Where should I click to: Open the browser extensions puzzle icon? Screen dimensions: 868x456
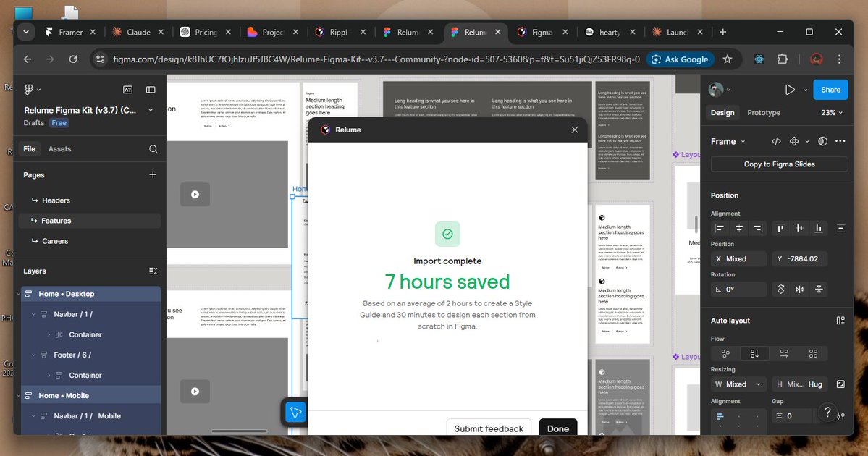tap(782, 59)
